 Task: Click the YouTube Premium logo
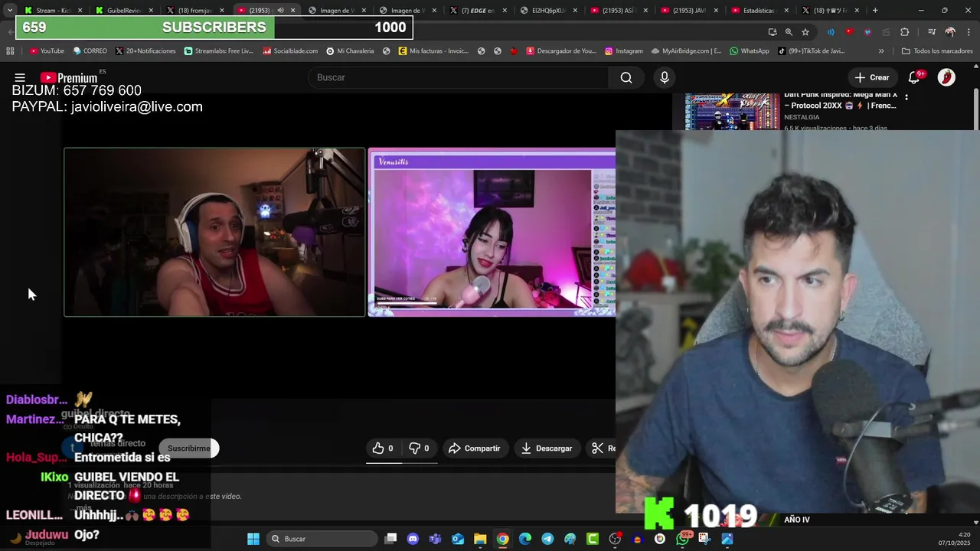[x=69, y=77]
